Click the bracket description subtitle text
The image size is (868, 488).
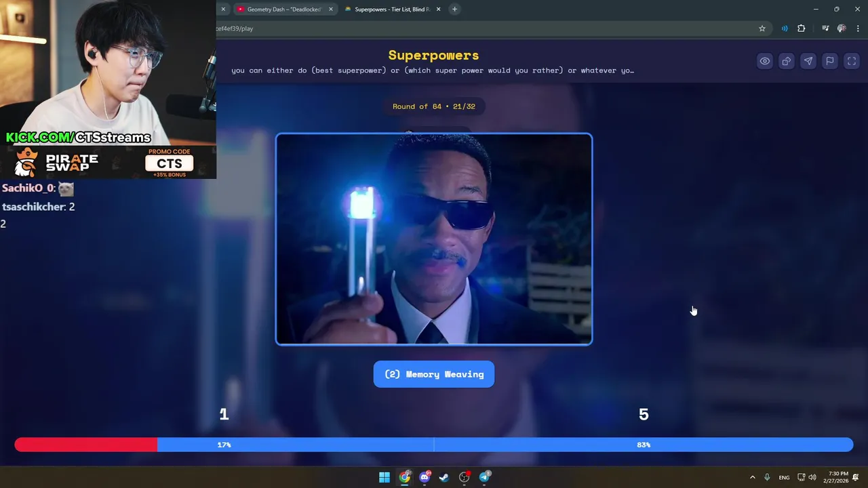[x=433, y=70]
